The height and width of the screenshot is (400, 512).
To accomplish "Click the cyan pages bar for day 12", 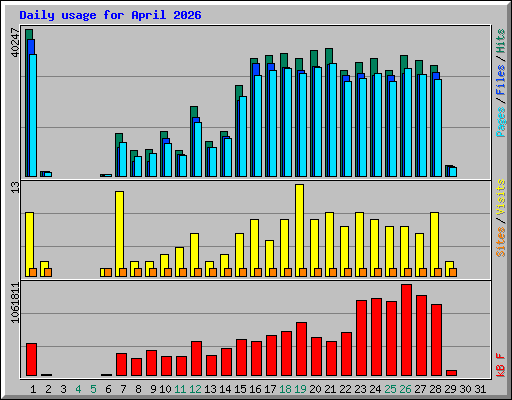I will (198, 150).
